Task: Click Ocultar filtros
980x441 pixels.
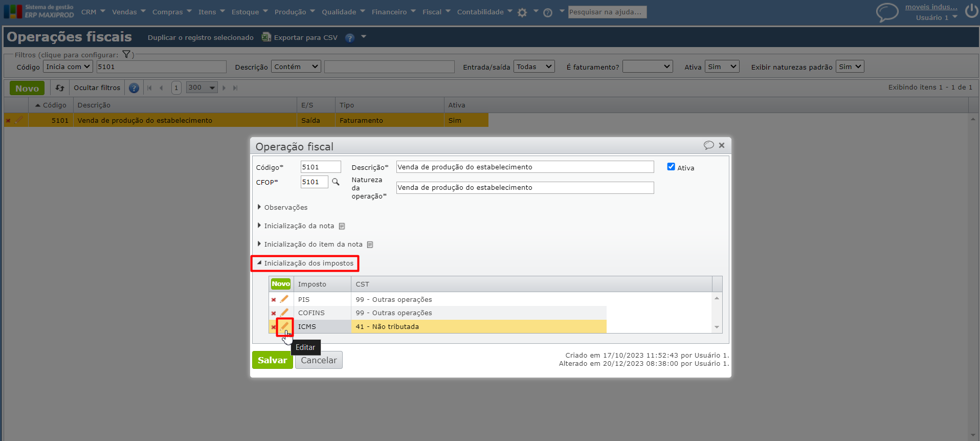Action: pos(97,87)
